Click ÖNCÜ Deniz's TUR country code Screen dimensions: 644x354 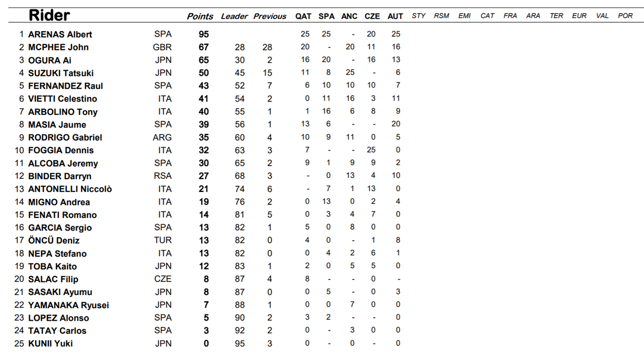(x=163, y=240)
